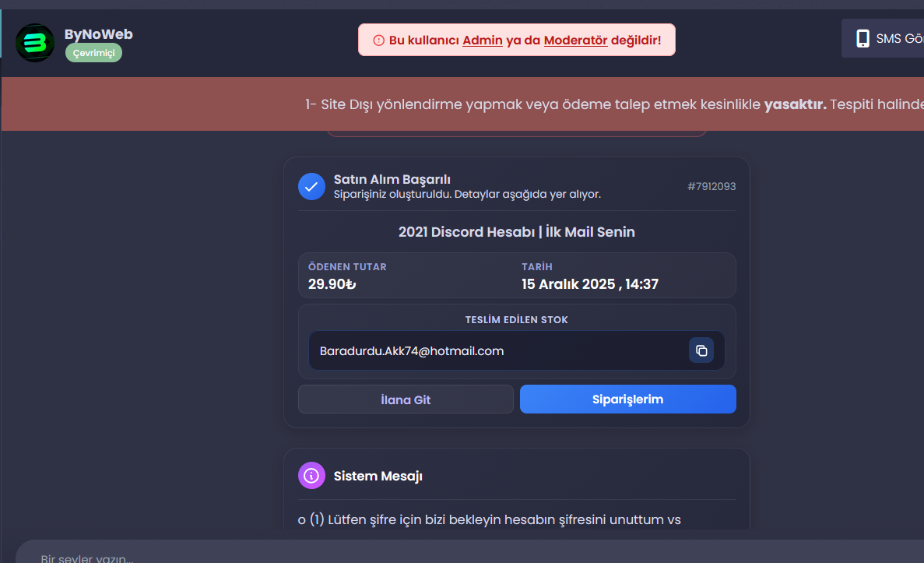Open the Admin link in warning
Screen dimensions: 924x563
[482, 40]
